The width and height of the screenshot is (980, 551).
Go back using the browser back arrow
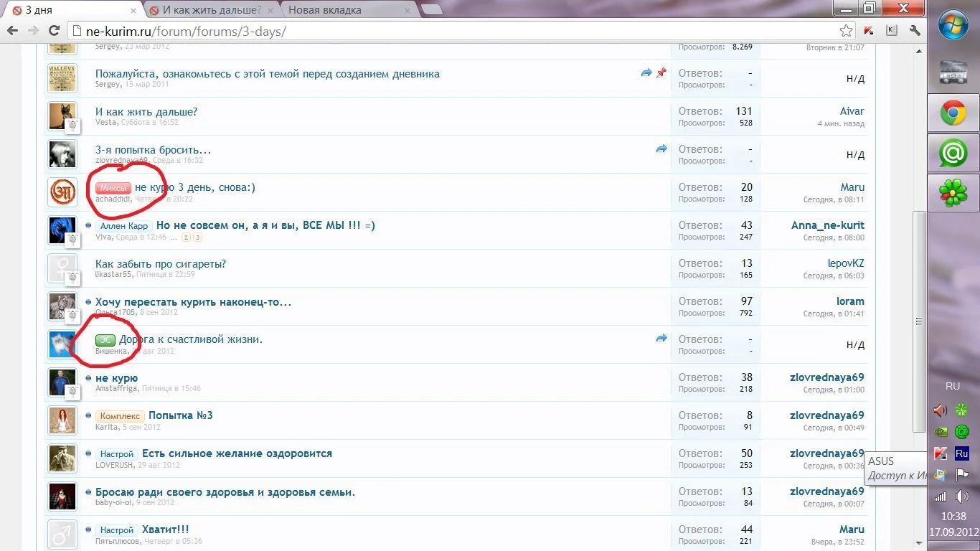click(x=12, y=31)
